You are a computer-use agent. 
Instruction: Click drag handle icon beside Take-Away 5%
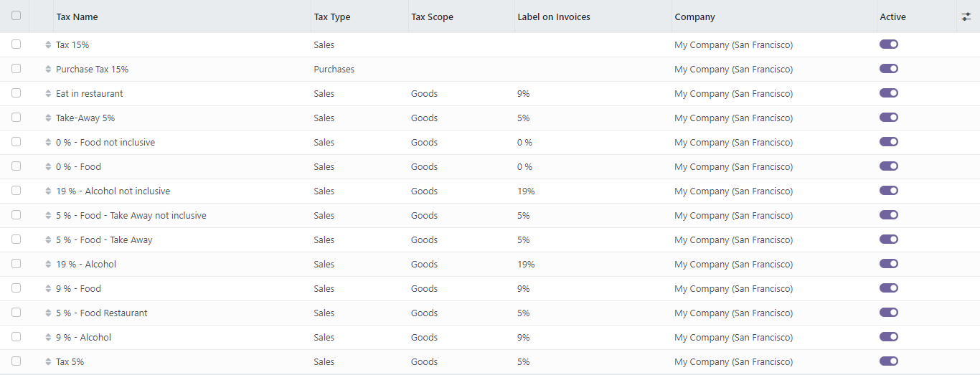pyautogui.click(x=48, y=118)
